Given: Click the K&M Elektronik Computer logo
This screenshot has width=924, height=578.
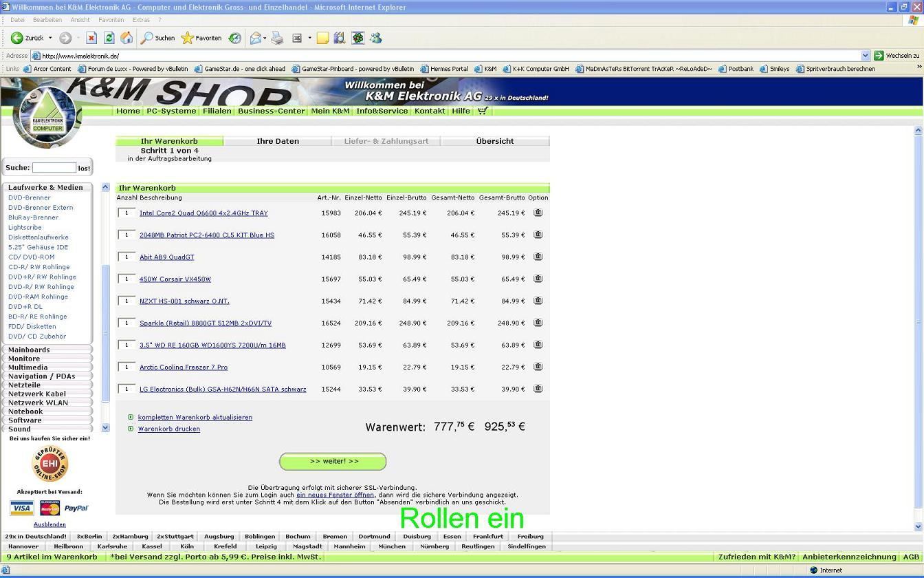Looking at the screenshot, I should [47, 117].
